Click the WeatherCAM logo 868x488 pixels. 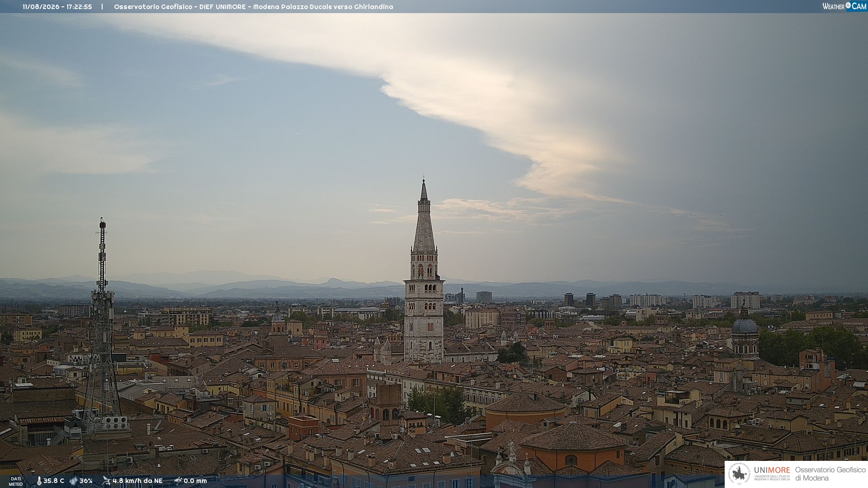coord(844,6)
